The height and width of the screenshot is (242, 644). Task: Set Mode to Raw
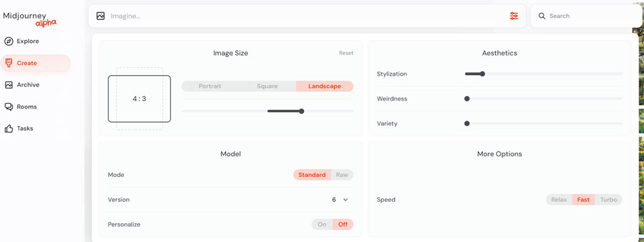coord(342,175)
